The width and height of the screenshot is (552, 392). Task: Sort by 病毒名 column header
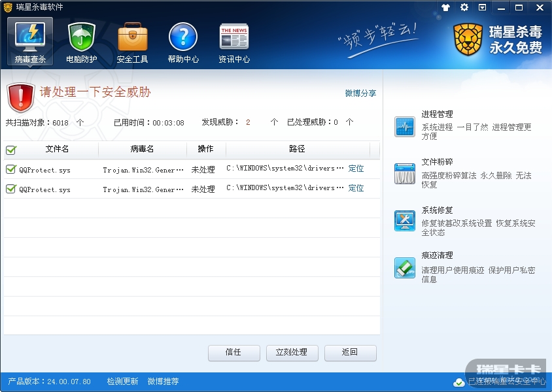point(142,149)
